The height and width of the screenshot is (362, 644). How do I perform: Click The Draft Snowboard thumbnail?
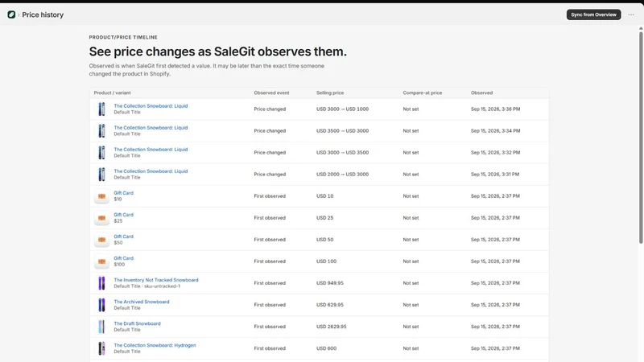coord(101,327)
